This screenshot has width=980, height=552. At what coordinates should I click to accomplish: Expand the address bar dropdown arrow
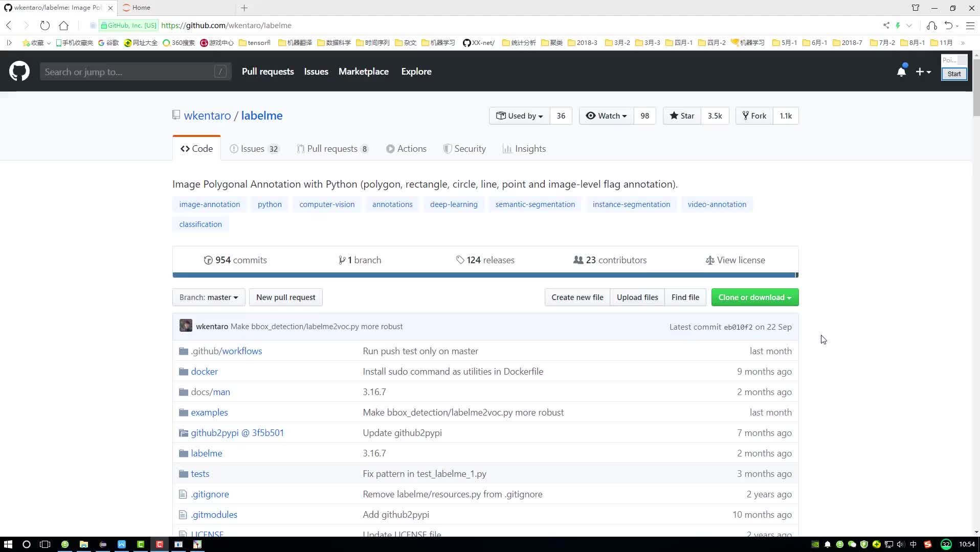909,25
